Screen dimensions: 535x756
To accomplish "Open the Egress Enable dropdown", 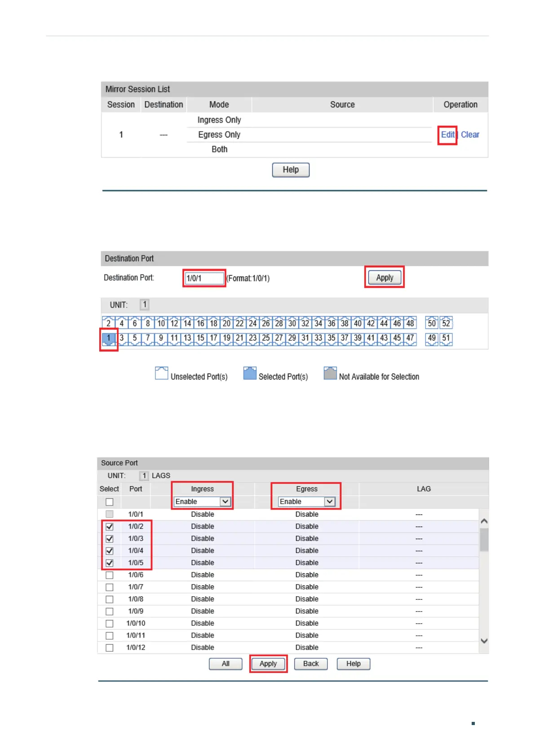I will point(307,501).
